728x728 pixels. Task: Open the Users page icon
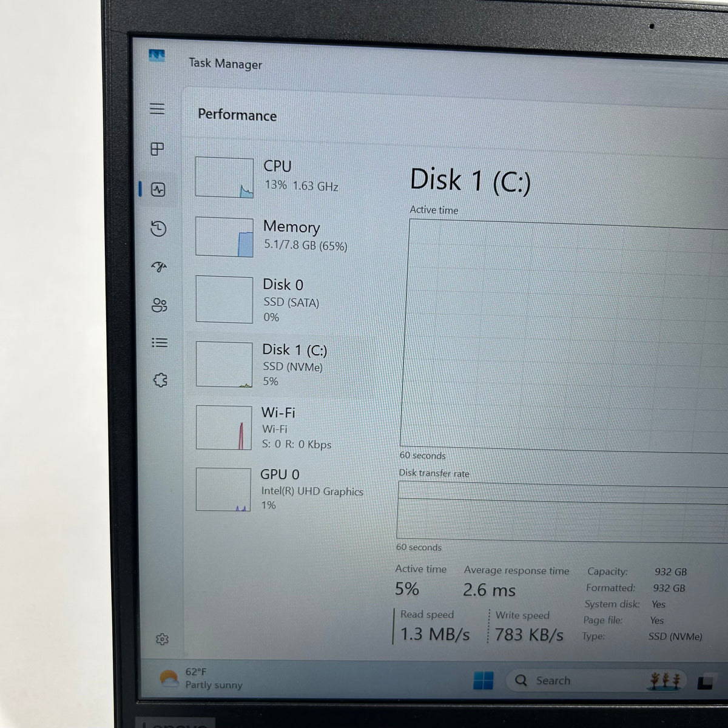pyautogui.click(x=160, y=305)
